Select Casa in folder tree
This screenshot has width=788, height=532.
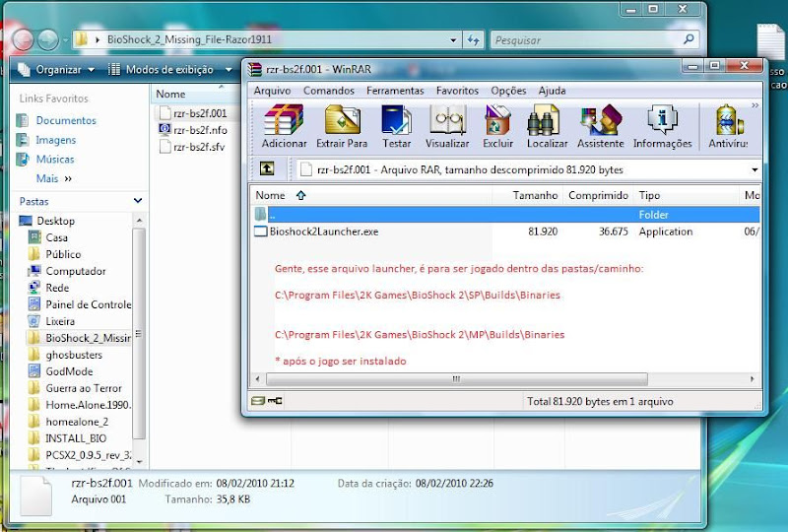[x=56, y=237]
